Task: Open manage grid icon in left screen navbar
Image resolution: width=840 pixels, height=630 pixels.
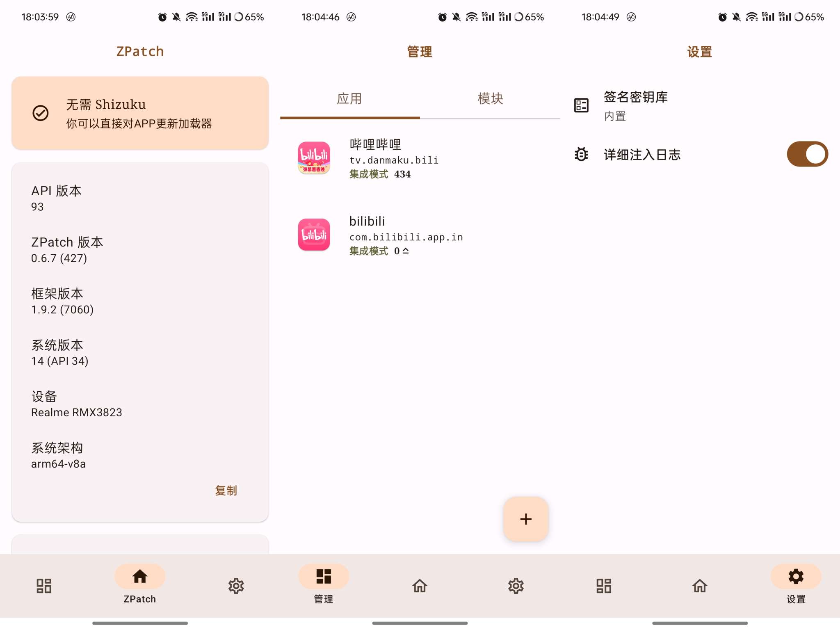Action: (x=44, y=586)
